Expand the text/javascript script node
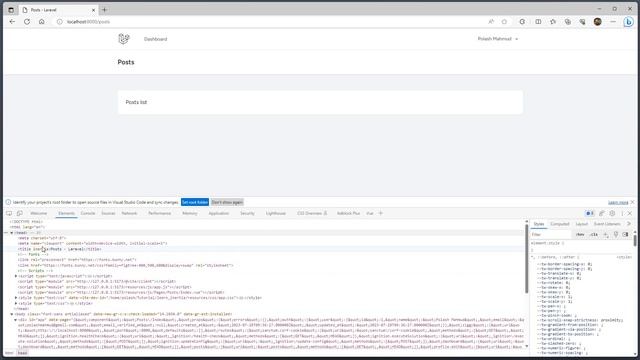The width and height of the screenshot is (640, 360). [x=16, y=276]
